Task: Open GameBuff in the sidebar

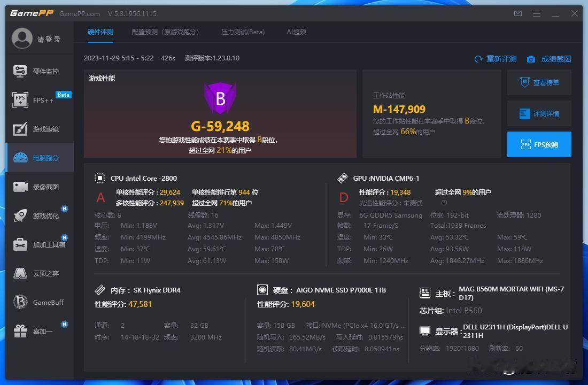Action: click(40, 303)
